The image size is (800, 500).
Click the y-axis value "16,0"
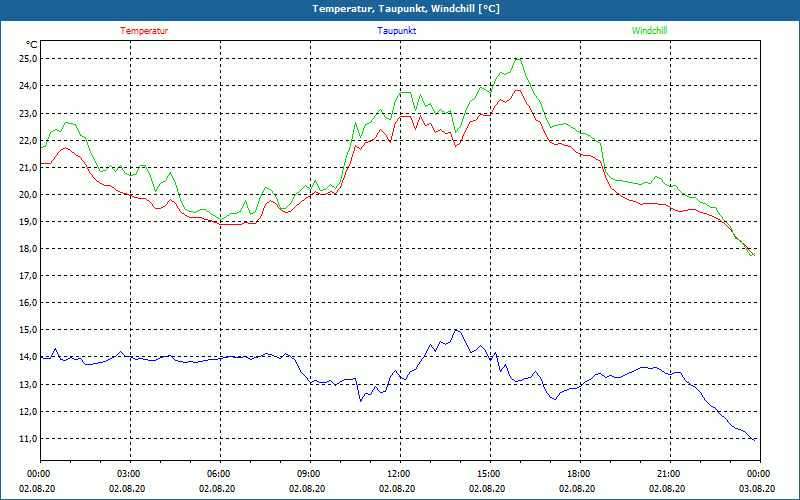pyautogui.click(x=29, y=303)
